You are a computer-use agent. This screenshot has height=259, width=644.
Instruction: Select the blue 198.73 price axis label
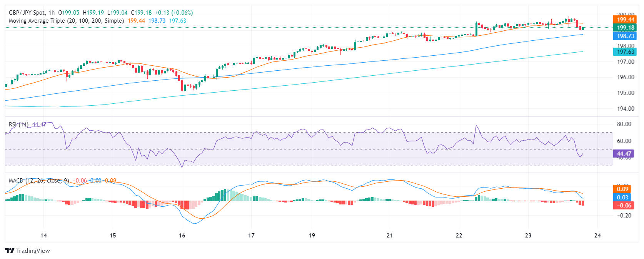click(x=625, y=36)
